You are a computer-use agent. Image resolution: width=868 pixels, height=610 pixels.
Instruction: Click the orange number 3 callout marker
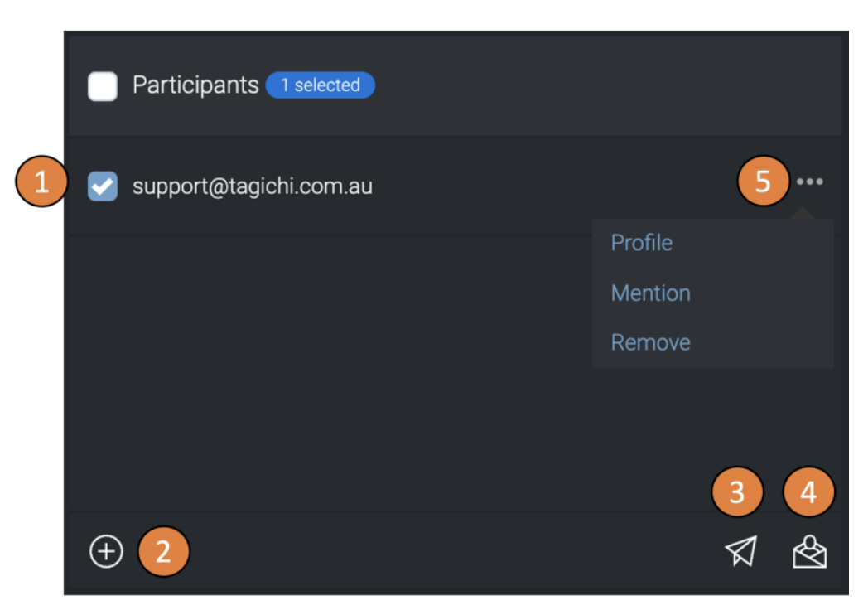point(736,492)
